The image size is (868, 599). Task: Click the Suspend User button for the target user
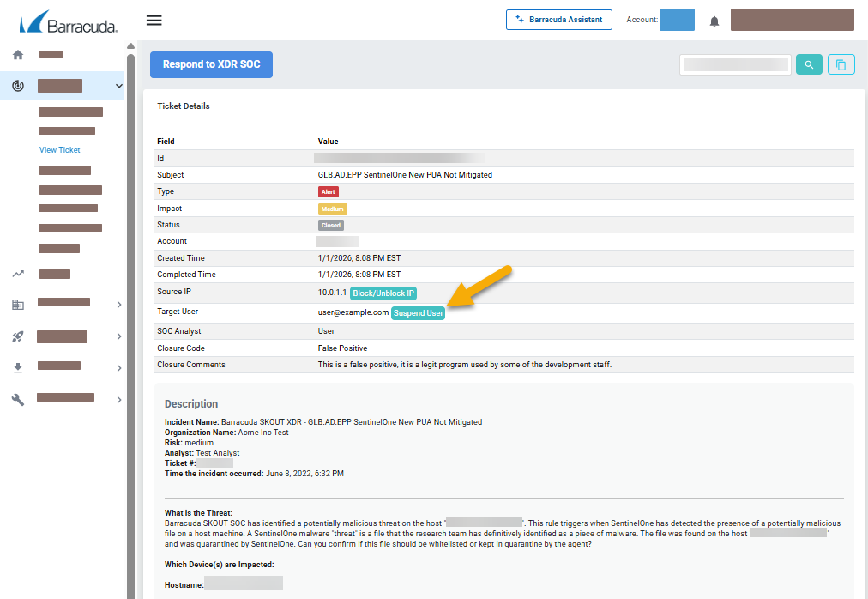[418, 312]
